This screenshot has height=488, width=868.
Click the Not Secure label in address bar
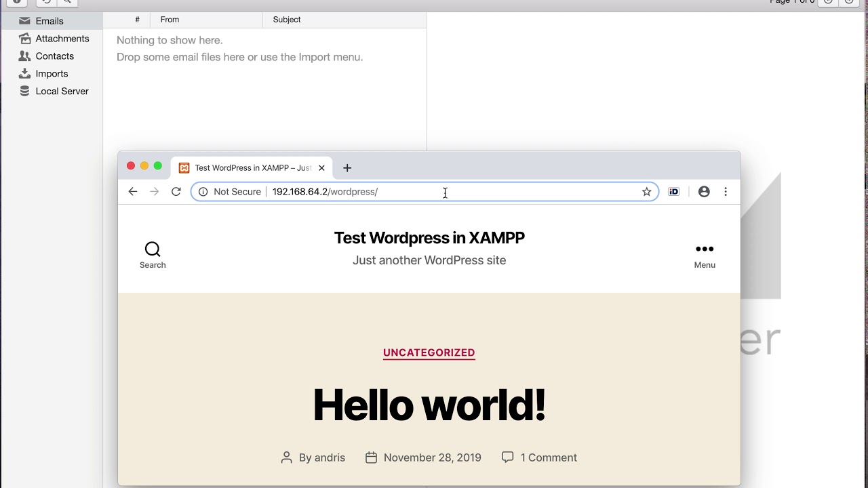click(237, 192)
